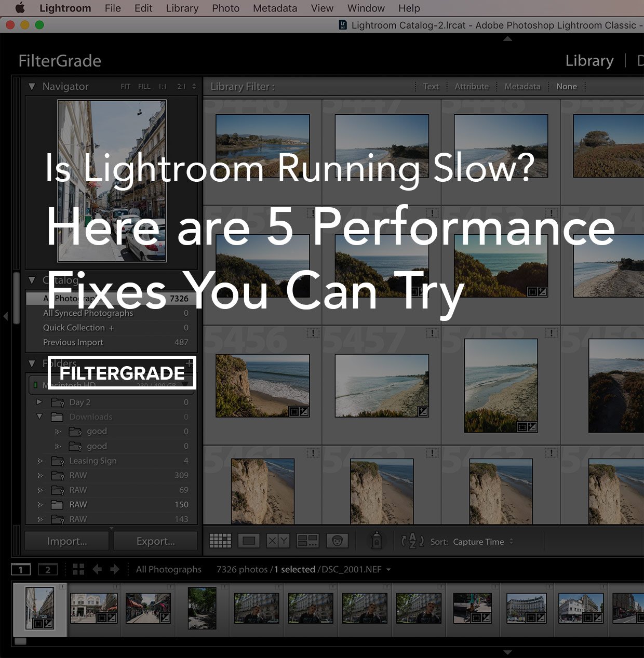The height and width of the screenshot is (658, 644).
Task: Expand the Day 2 folder
Action: click(39, 402)
